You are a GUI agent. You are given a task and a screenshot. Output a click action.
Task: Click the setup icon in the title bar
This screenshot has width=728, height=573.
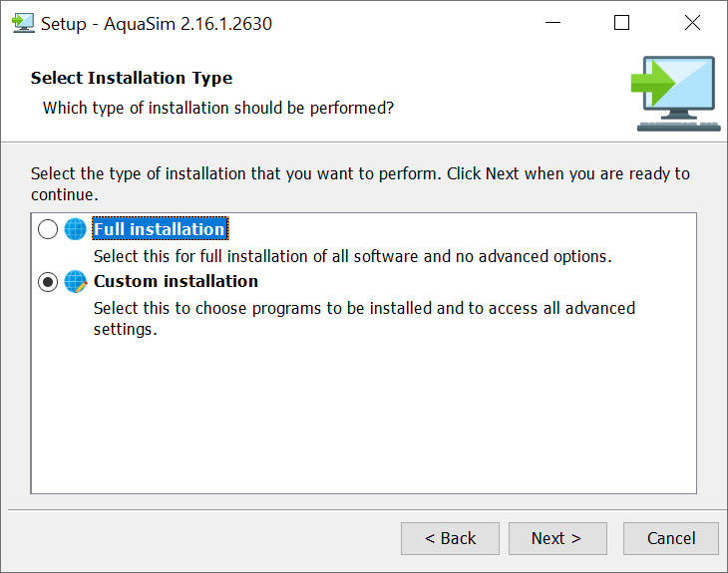pyautogui.click(x=23, y=23)
